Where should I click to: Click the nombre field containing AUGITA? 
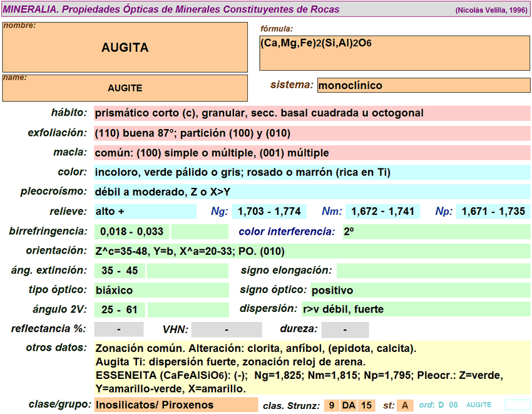[125, 47]
